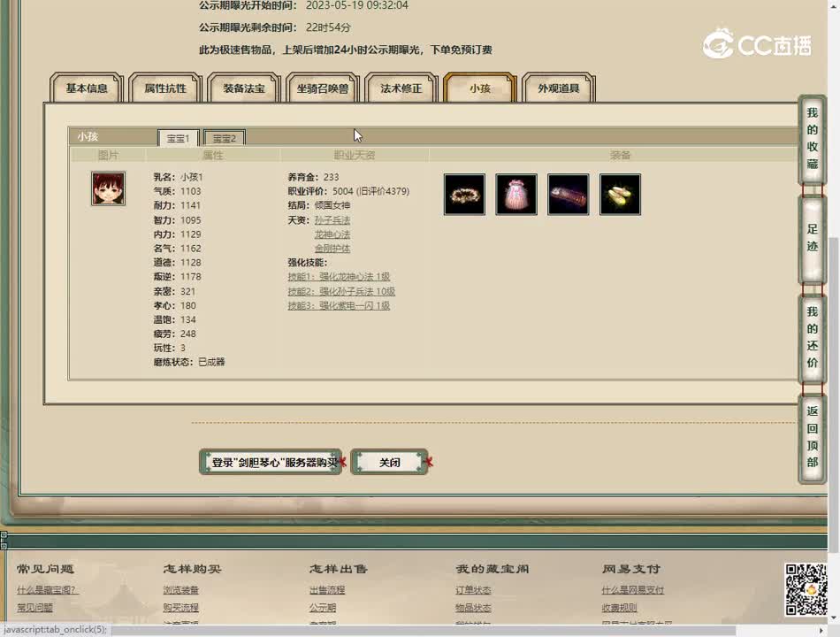Screen dimensions: 840x637
Task: Open the 法术修正 tab
Action: (x=401, y=88)
